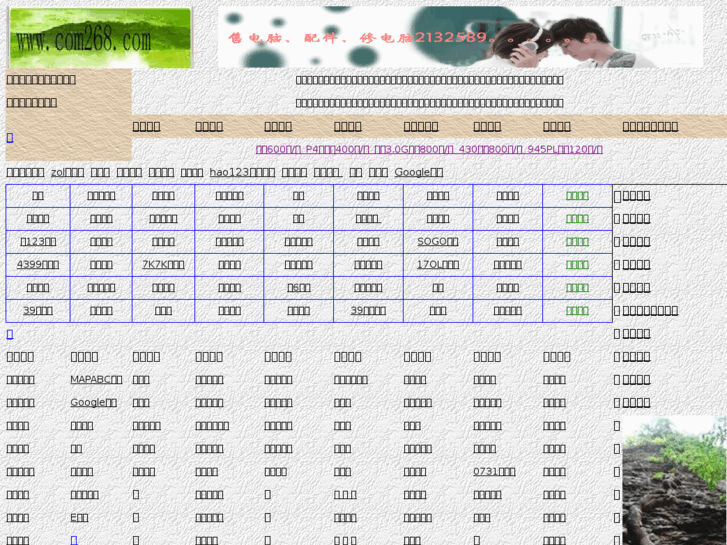The width and height of the screenshot is (727, 545).
Task: Open the MAPABC link
Action: point(96,380)
